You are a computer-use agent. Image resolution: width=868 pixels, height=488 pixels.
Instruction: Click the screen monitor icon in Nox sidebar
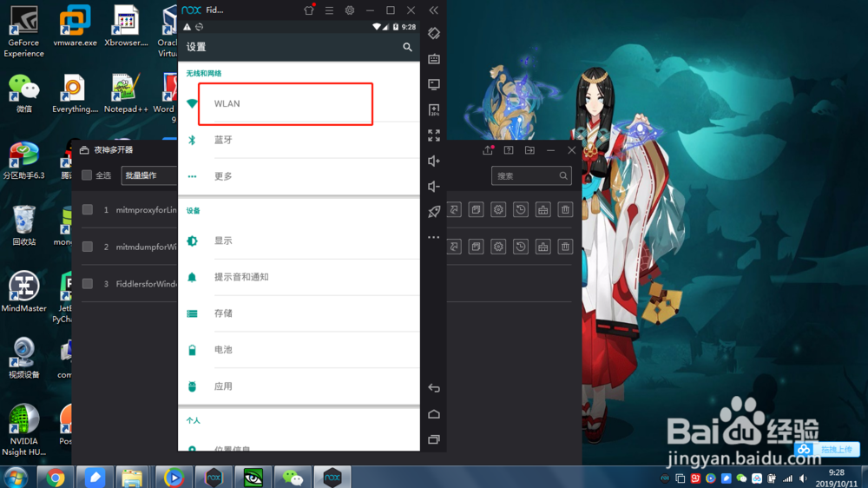click(434, 84)
